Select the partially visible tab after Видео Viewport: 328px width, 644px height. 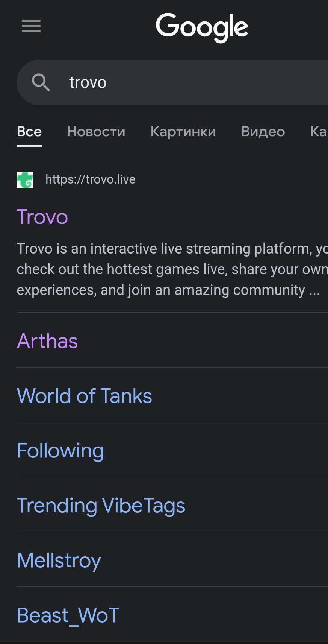pyautogui.click(x=319, y=132)
